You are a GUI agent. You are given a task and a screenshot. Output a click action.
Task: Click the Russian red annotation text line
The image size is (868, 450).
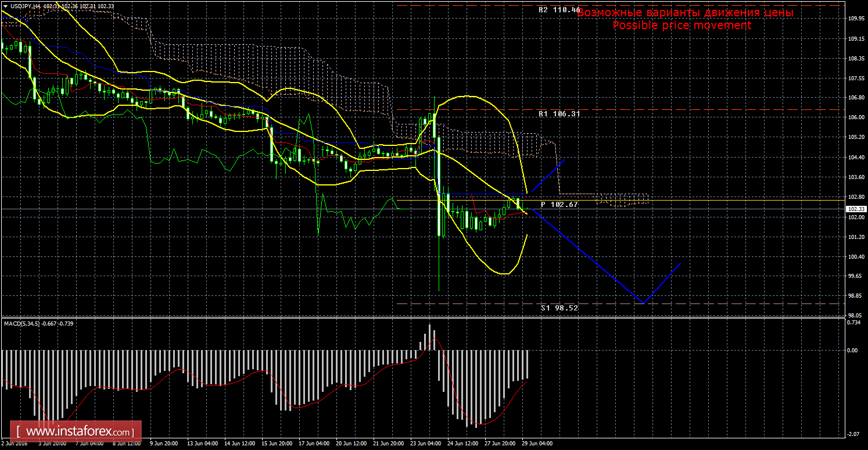685,12
